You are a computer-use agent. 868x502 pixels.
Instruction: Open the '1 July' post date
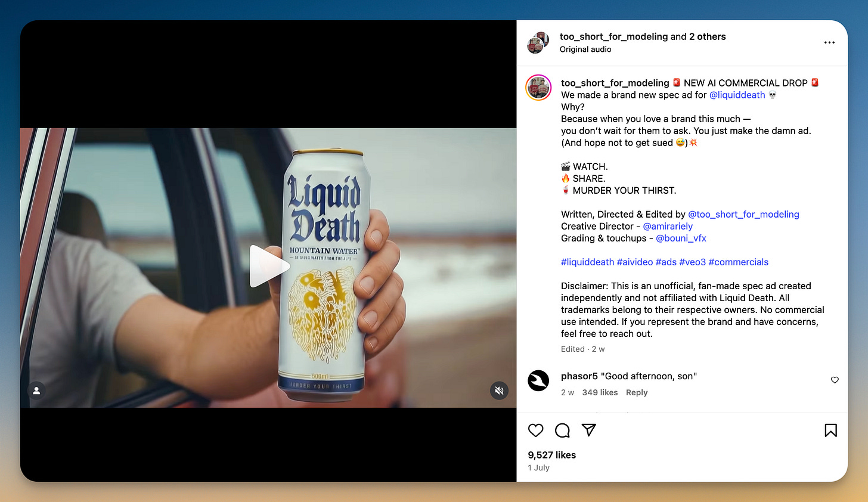tap(538, 468)
